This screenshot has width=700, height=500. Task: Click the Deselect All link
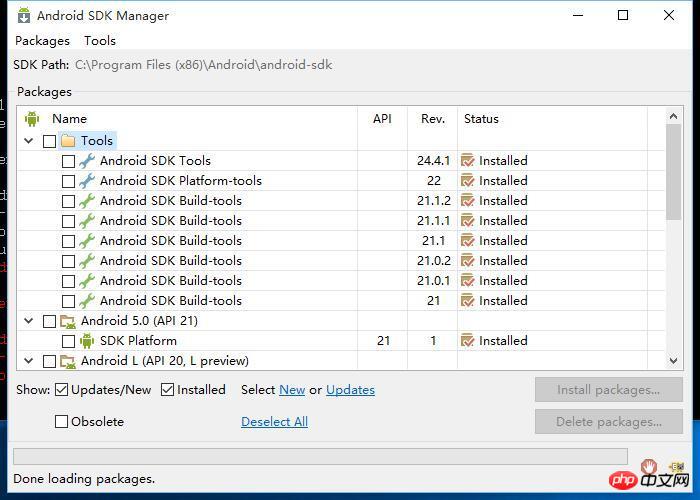pos(274,422)
